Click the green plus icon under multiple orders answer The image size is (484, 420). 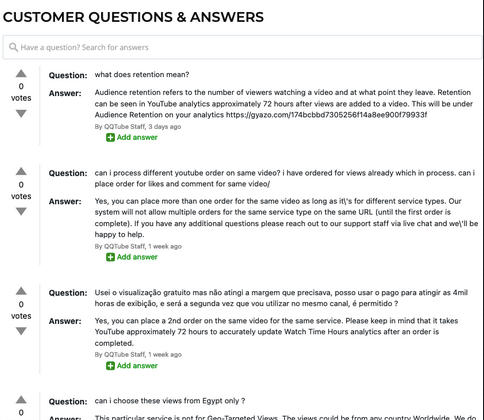(110, 257)
